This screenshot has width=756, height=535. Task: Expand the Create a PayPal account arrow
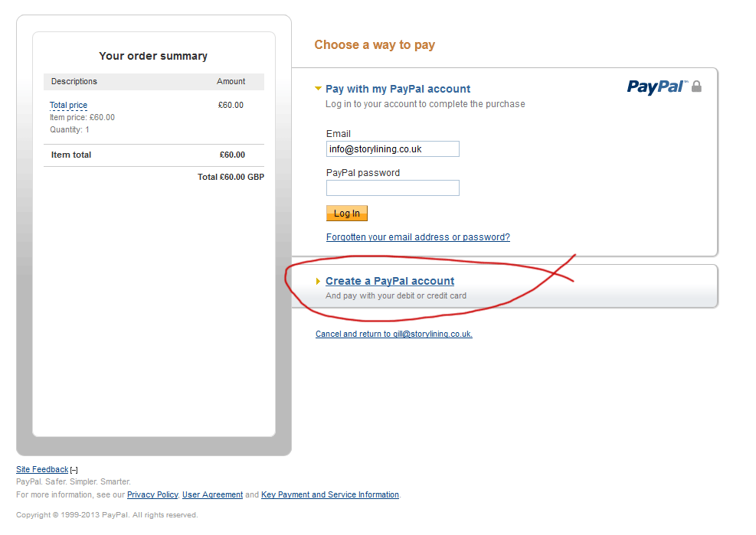tap(319, 281)
